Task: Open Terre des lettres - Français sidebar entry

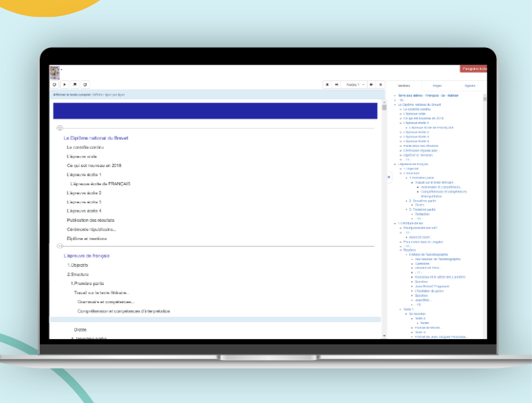Action: (x=428, y=96)
